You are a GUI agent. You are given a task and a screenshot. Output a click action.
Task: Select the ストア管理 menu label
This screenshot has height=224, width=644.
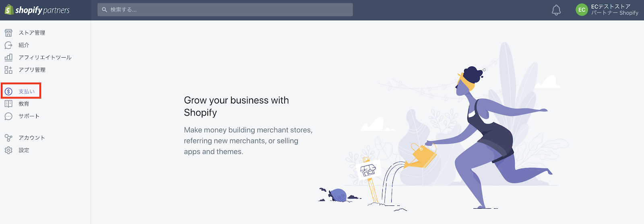pyautogui.click(x=32, y=33)
